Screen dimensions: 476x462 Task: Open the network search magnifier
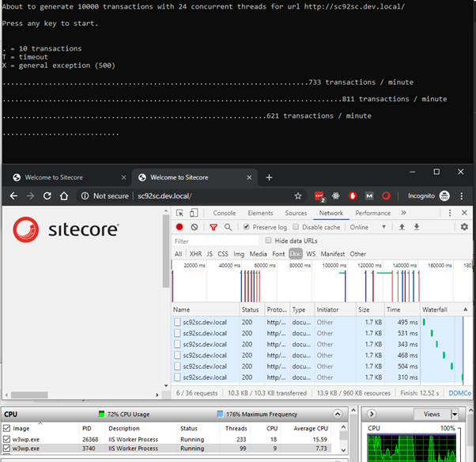pos(228,227)
